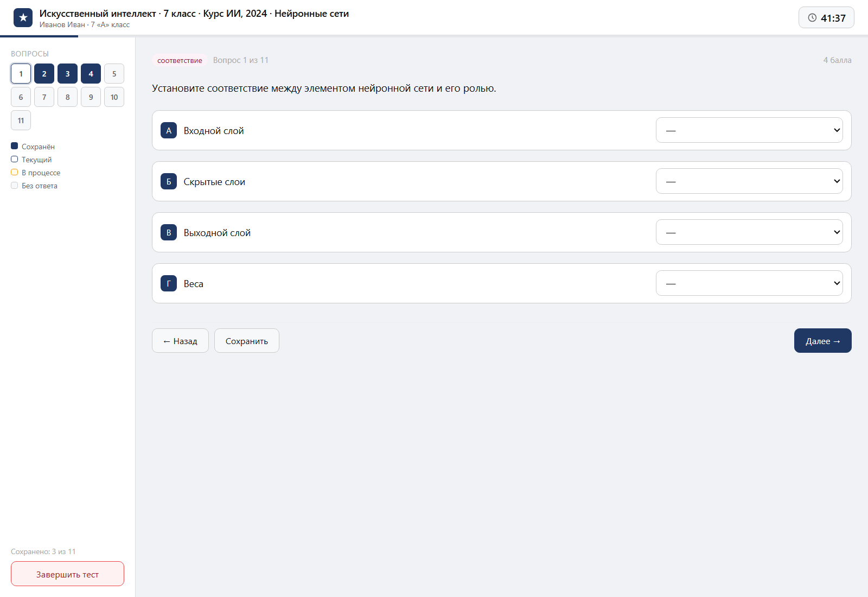Viewport: 868px width, 597px height.
Task: Click the letter Г badge beside Веса
Action: pos(169,283)
